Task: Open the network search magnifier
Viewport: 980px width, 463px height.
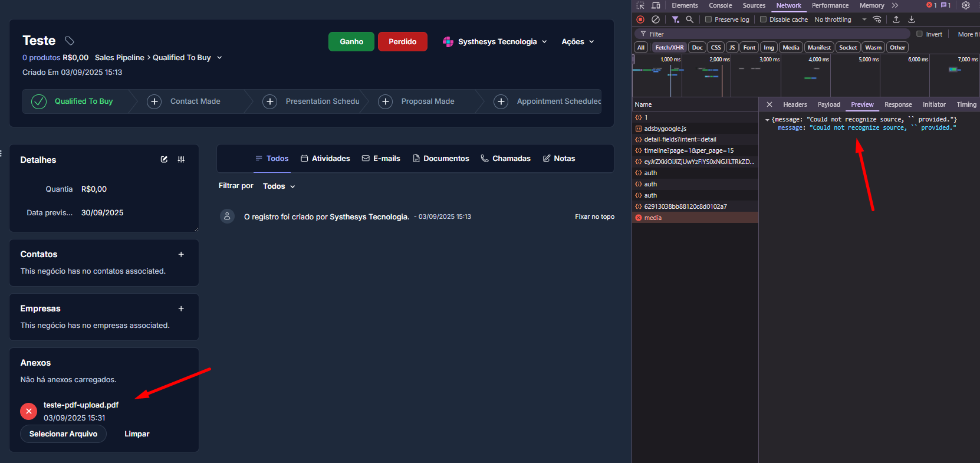Action: [x=689, y=19]
